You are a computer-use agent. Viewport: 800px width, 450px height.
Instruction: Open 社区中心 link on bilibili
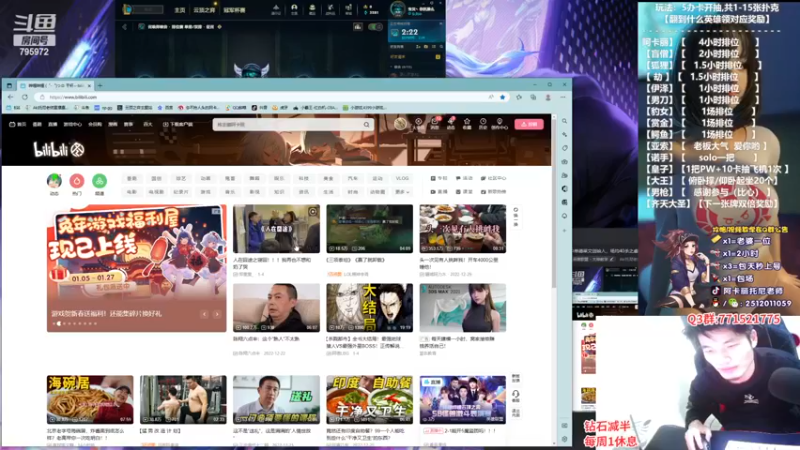(493, 179)
